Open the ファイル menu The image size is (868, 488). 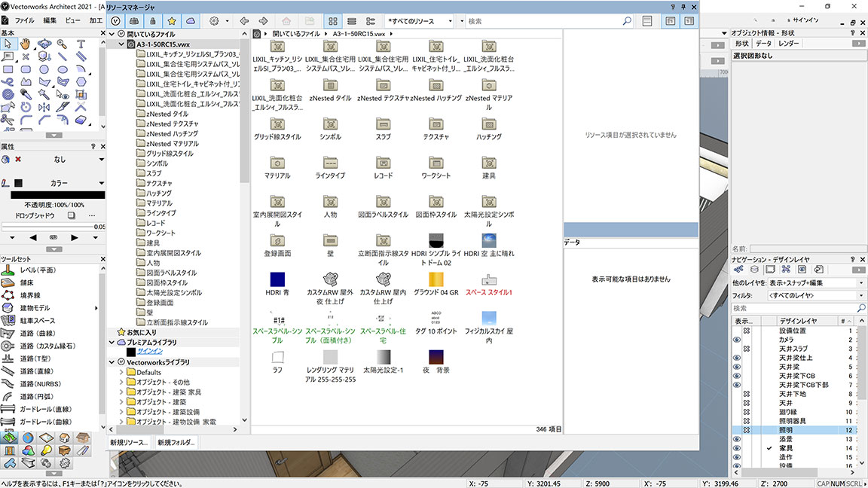tap(24, 20)
